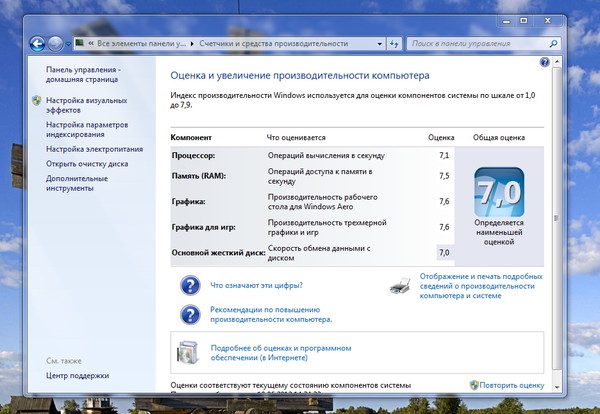
Task: Click shield icon next to 'Повторить оценку'
Action: point(474,385)
